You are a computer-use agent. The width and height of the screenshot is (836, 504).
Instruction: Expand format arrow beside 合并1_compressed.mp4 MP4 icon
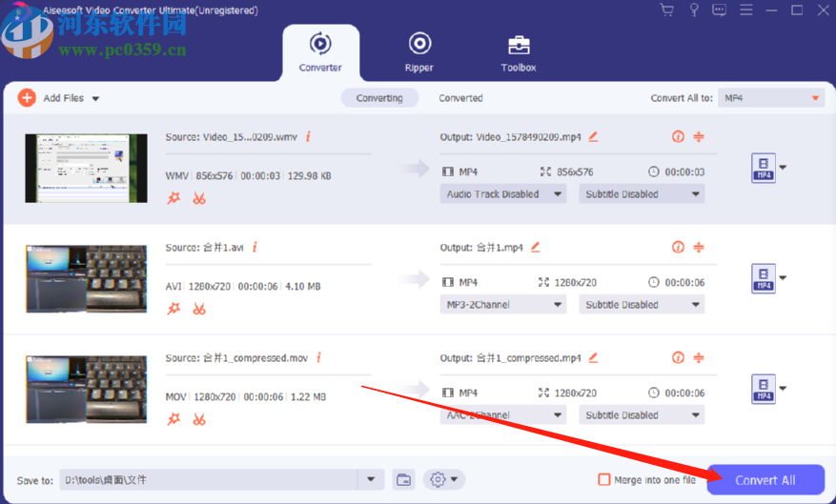coord(783,389)
